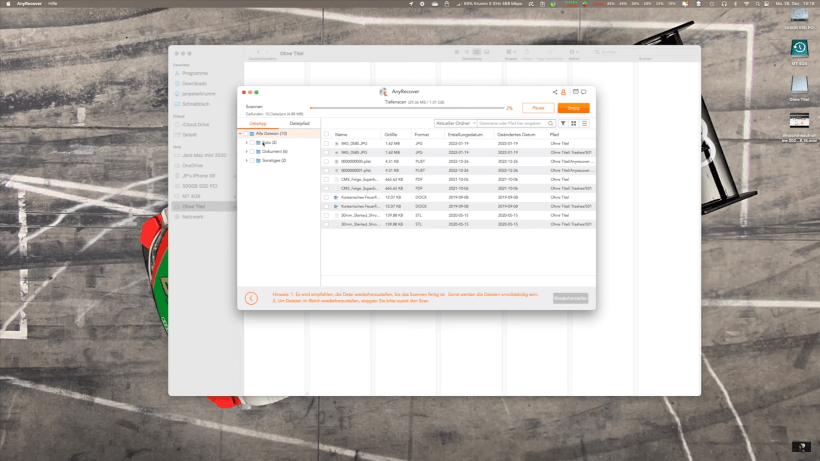Sort by Format column header

422,135
